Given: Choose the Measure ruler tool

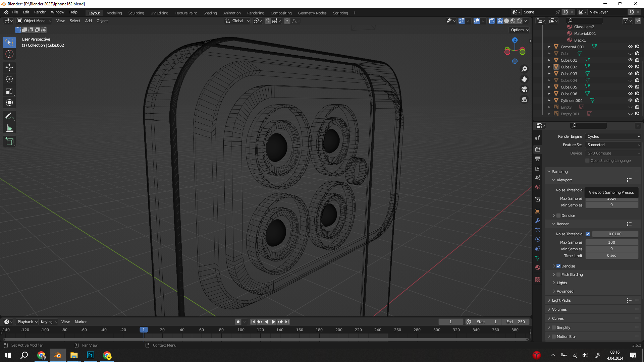Looking at the screenshot, I should (9, 128).
